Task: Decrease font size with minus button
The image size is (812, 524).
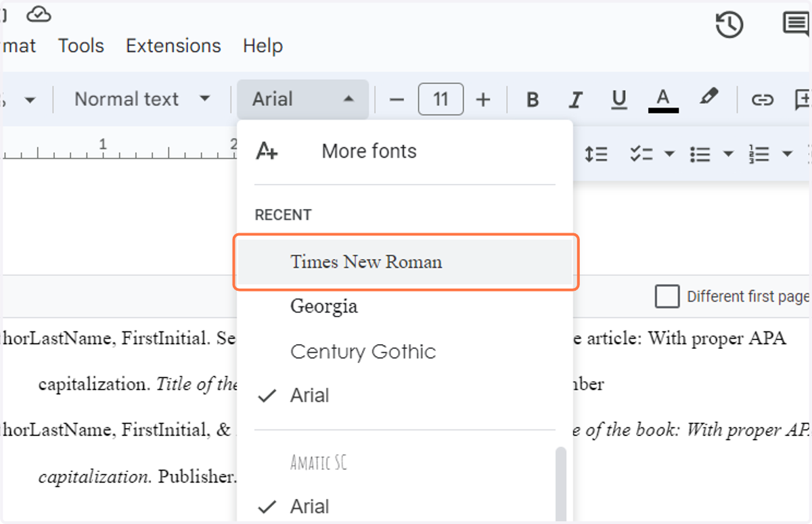Action: (x=397, y=100)
